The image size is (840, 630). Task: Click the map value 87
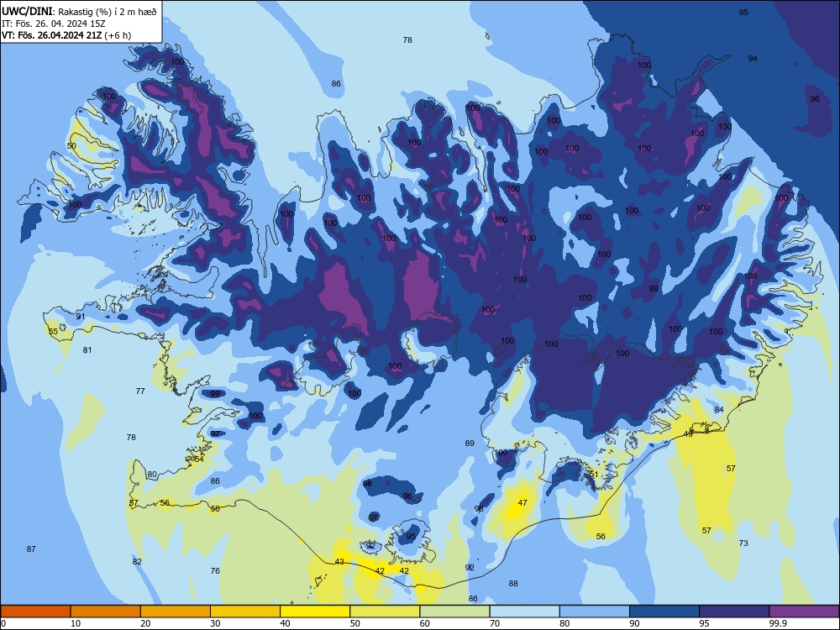(x=31, y=549)
